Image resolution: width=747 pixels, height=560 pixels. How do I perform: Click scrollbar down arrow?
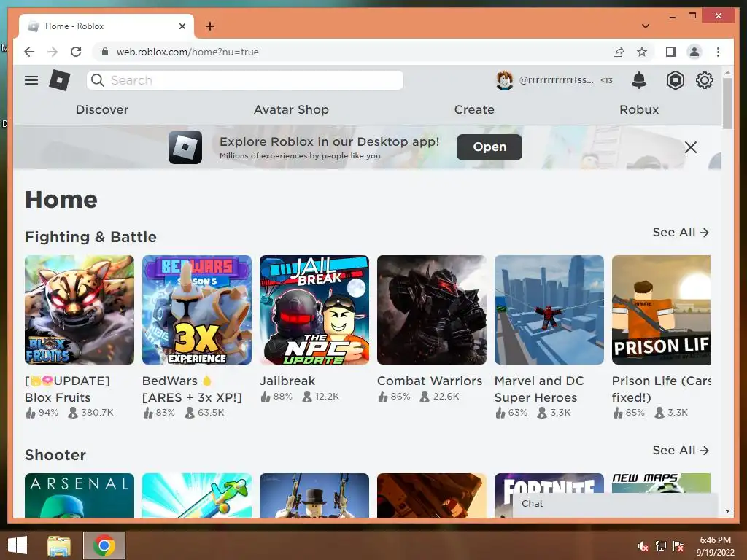(727, 511)
